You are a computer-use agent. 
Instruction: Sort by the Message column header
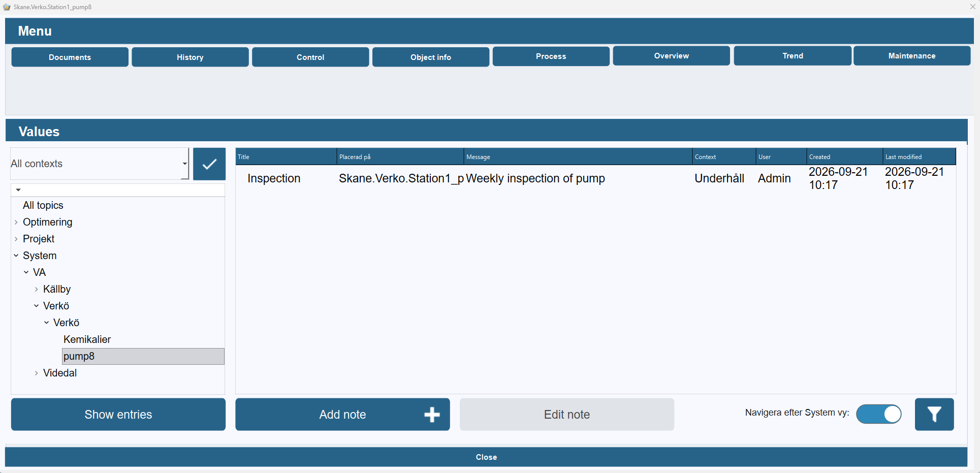pyautogui.click(x=578, y=156)
